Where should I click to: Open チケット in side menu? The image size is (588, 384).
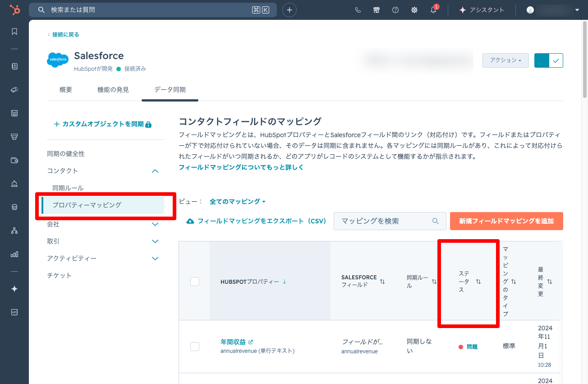[60, 275]
